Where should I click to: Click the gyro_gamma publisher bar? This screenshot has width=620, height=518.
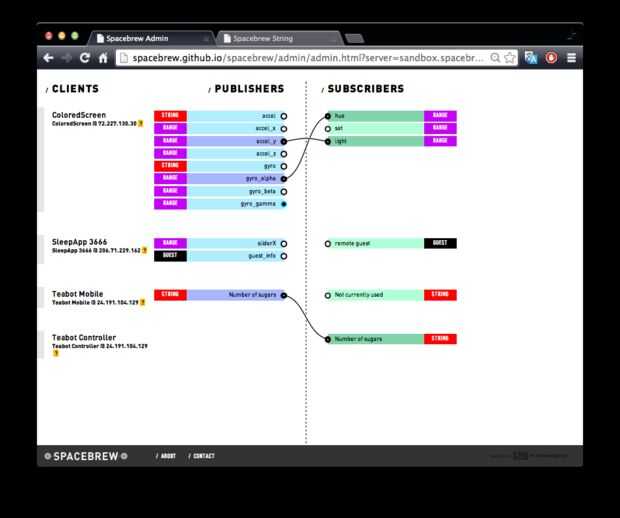[237, 204]
